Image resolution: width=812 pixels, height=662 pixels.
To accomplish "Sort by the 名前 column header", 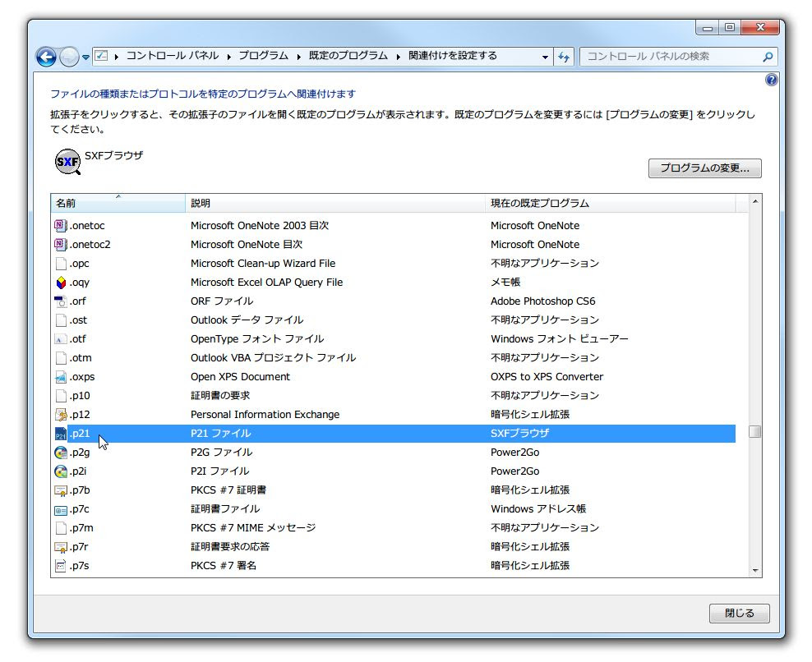I will 118,203.
